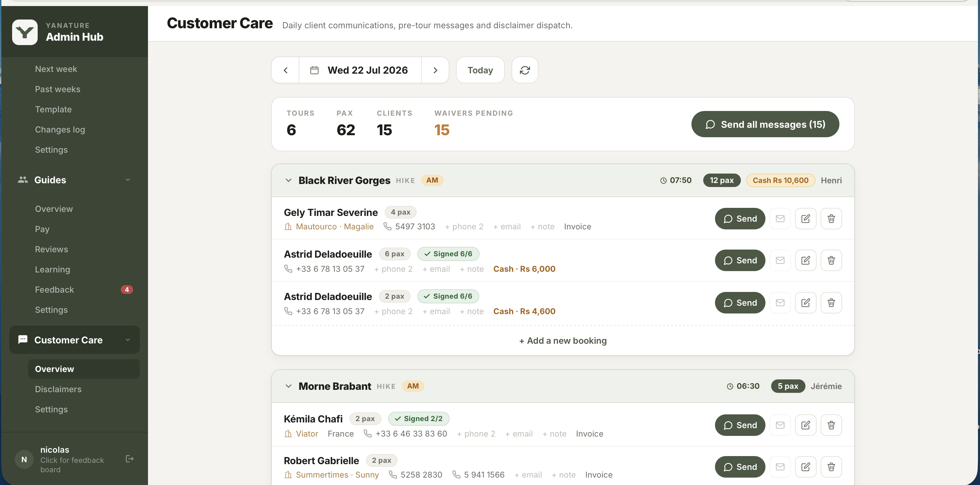Open Customer Care Settings at sidebar bottom

coord(51,409)
